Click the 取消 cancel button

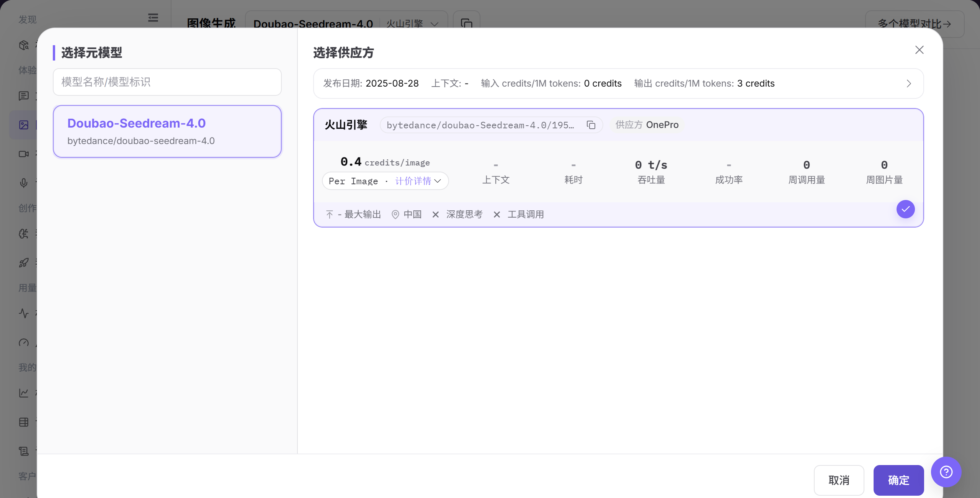point(839,480)
